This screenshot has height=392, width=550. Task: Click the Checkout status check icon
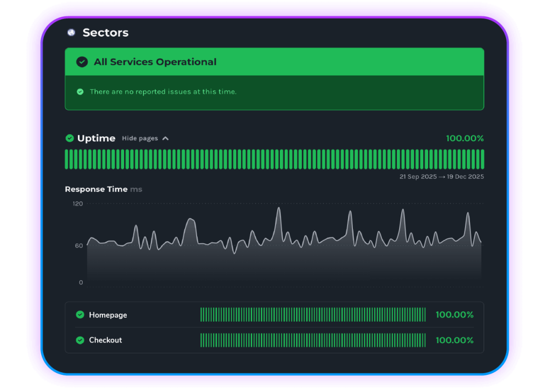80,340
